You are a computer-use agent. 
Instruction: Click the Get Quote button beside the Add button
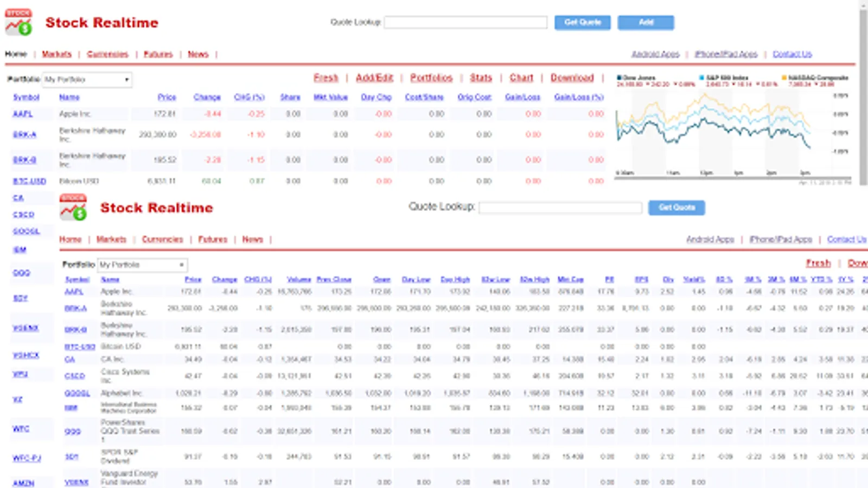point(582,22)
